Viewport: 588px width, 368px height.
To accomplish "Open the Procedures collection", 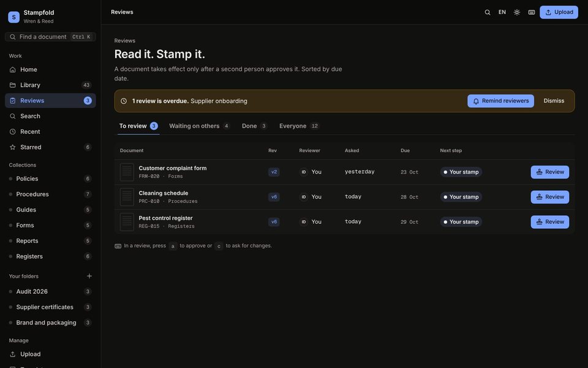I will 50,194.
